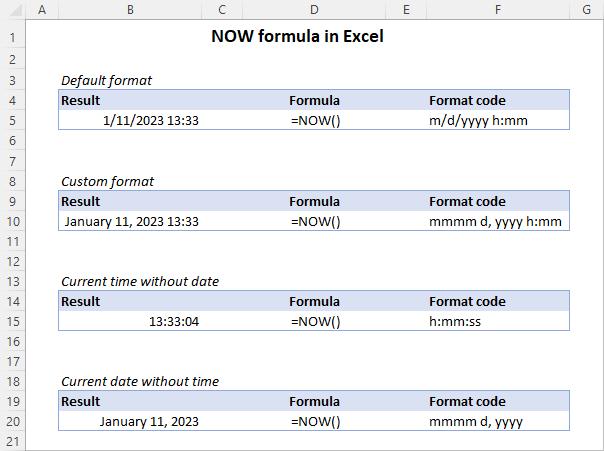Select row 21 header
This screenshot has height=451, width=604.
pyautogui.click(x=13, y=441)
